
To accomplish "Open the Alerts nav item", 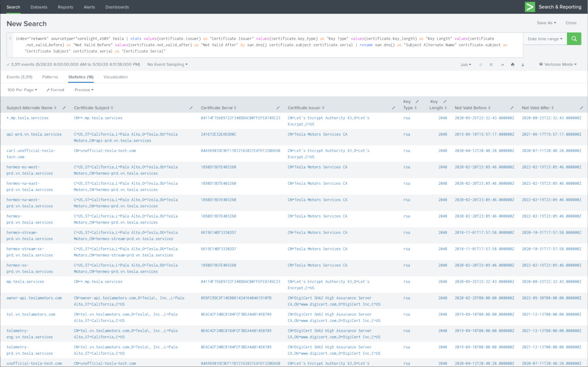I will point(89,7).
